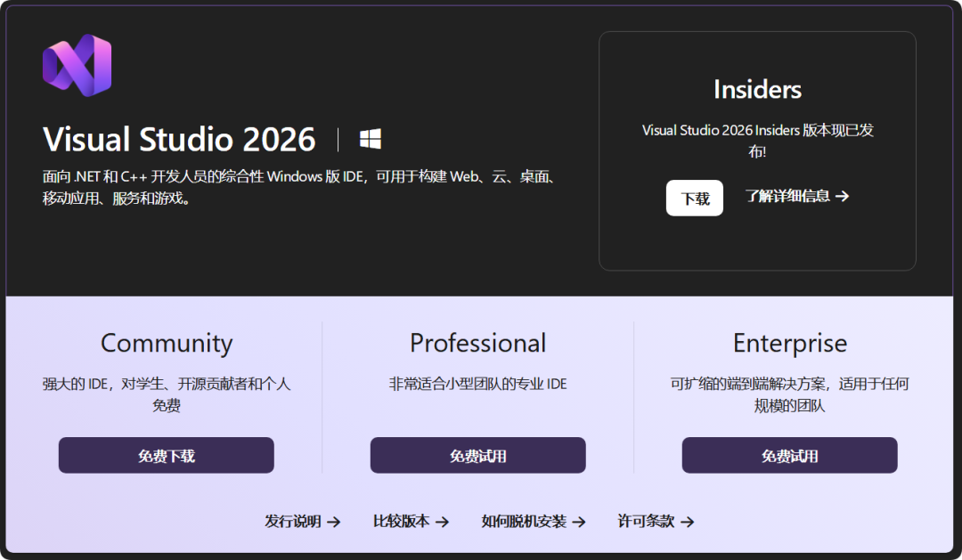Click the arrow icon beside 如何脱机安装
Screen dimensions: 962x560
point(580,523)
